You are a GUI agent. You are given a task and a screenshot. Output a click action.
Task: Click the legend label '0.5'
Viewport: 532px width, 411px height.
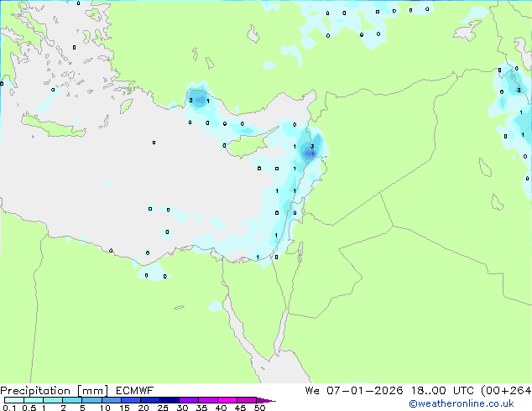tap(29, 408)
